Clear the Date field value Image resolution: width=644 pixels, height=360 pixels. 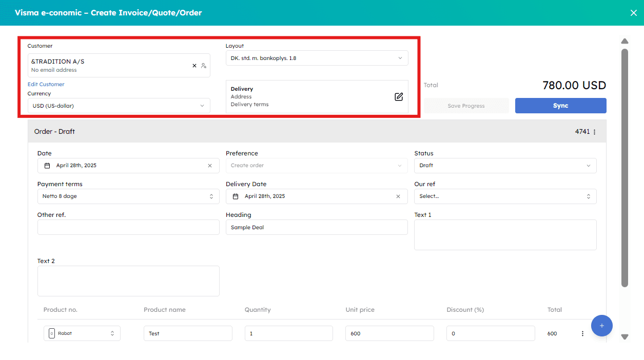210,166
